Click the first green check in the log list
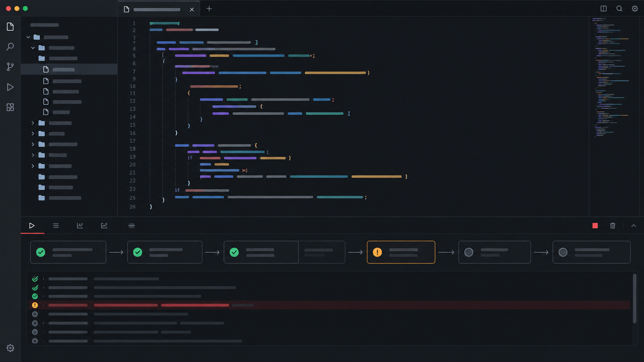Screen dimensions: 644x362 tap(35, 279)
